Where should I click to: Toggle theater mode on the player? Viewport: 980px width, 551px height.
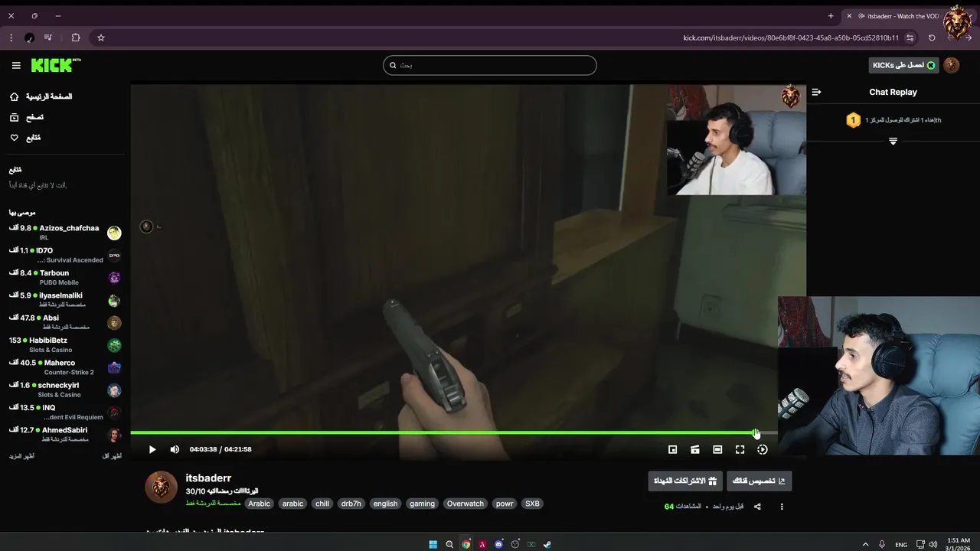pyautogui.click(x=717, y=449)
